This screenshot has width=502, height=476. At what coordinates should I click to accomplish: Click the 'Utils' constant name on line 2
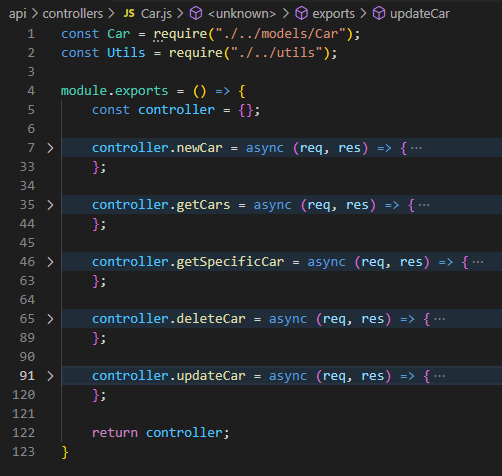coord(126,53)
